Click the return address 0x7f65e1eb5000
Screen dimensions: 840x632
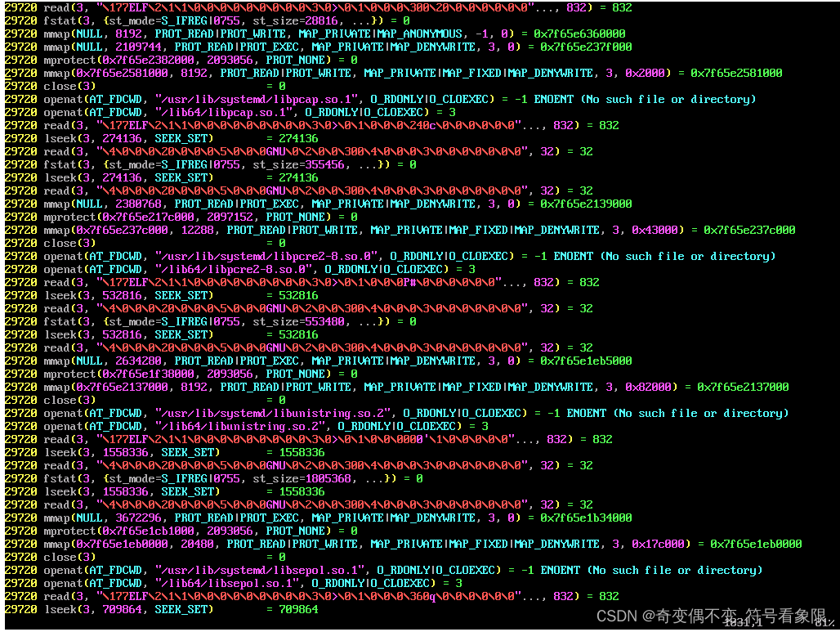[x=586, y=361]
